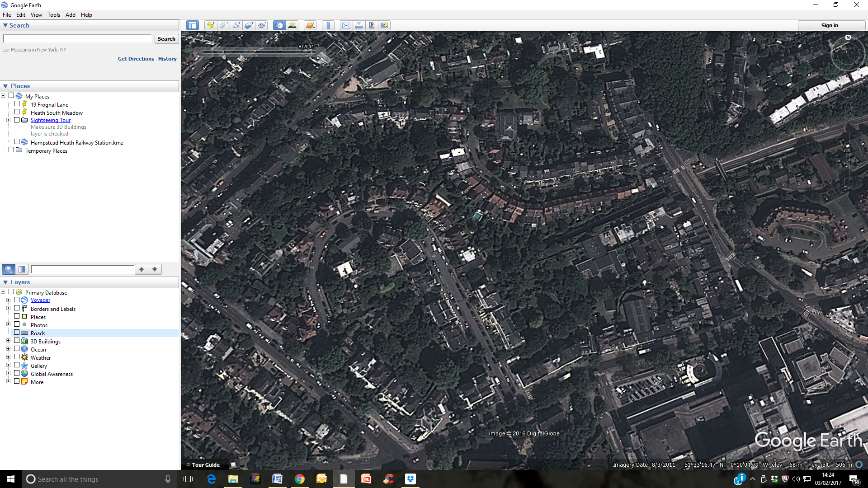Check Temporary Places checkbox
Screen dimensions: 868x488
click(11, 150)
